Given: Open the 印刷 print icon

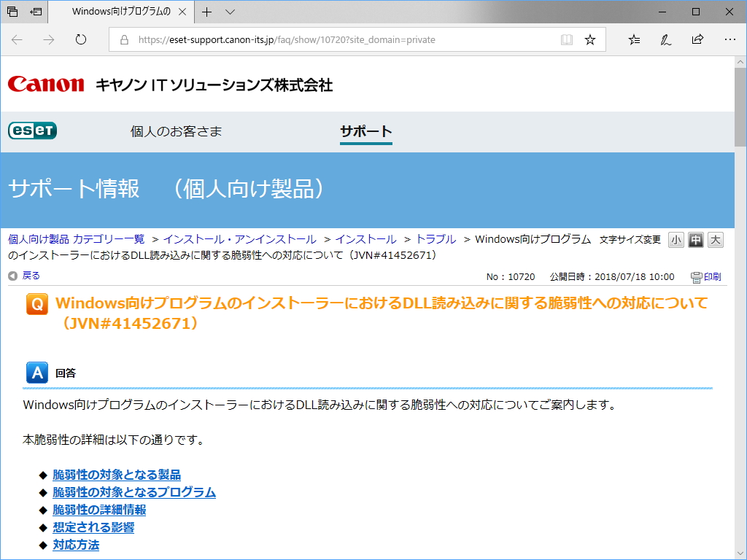Looking at the screenshot, I should 705,276.
